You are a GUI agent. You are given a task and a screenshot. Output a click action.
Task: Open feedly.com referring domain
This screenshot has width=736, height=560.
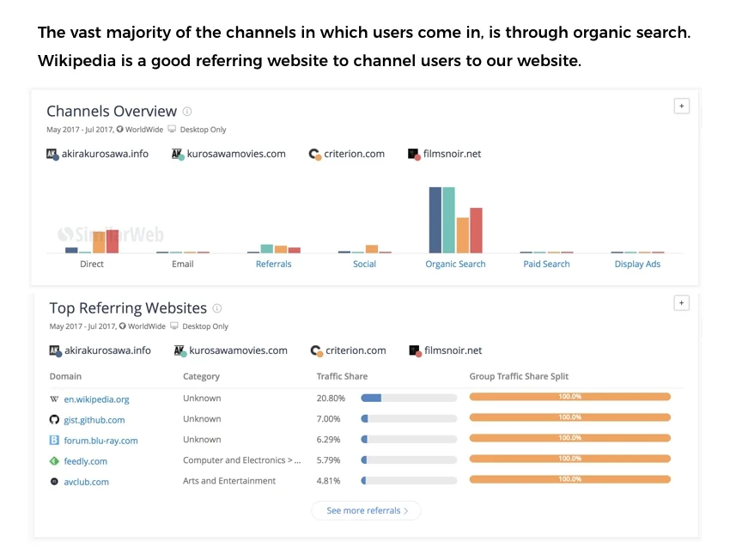click(85, 461)
